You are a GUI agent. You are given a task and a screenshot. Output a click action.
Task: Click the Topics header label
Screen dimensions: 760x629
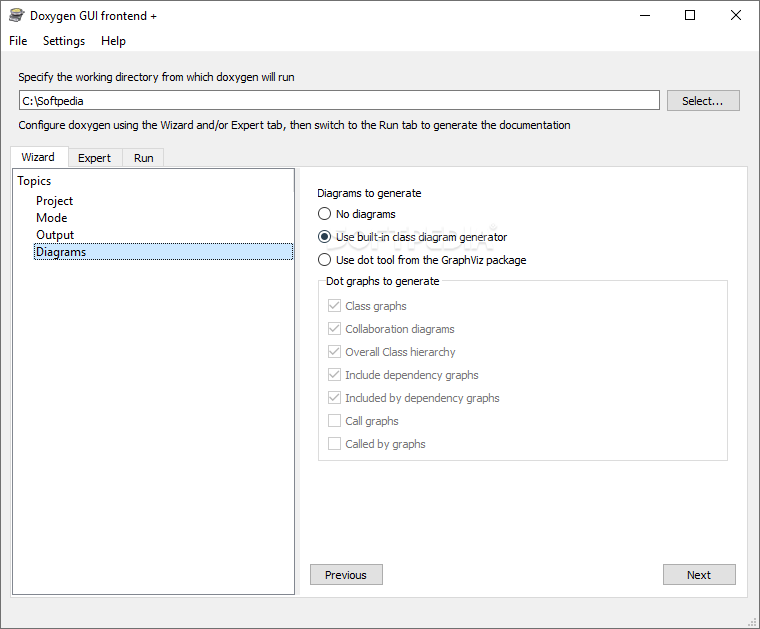(34, 181)
